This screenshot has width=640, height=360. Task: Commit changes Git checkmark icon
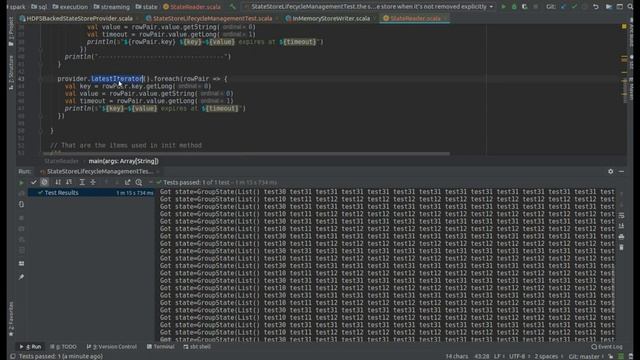[x=574, y=7]
